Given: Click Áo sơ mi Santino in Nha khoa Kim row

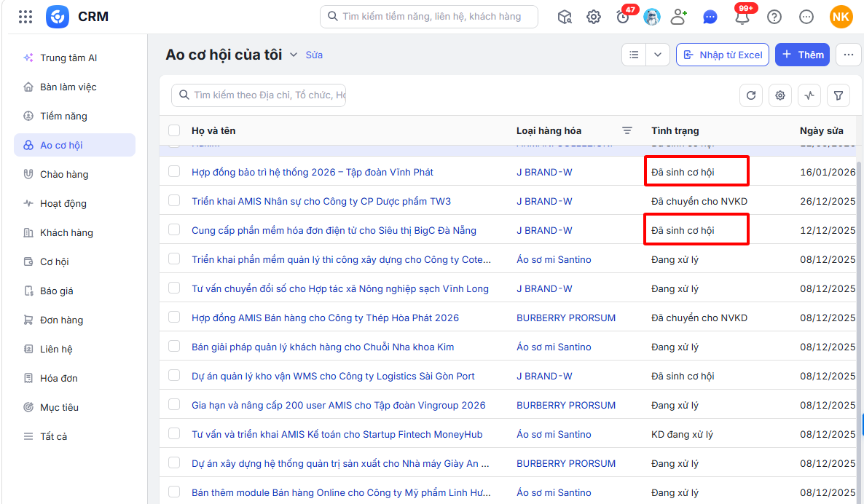Looking at the screenshot, I should [x=554, y=347].
